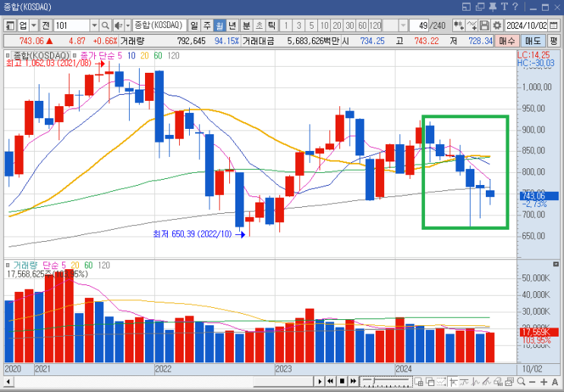Image resolution: width=564 pixels, height=392 pixels.
Task: Click the overlay windows icon at bottom
Action: pyautogui.click(x=430, y=381)
